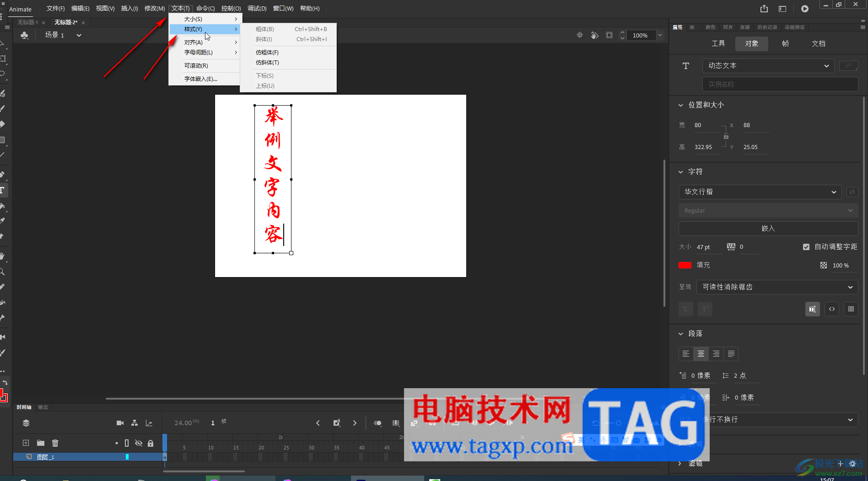Viewport: 868px width, 481px height.
Task: Delete the layer with trash icon
Action: tap(55, 443)
